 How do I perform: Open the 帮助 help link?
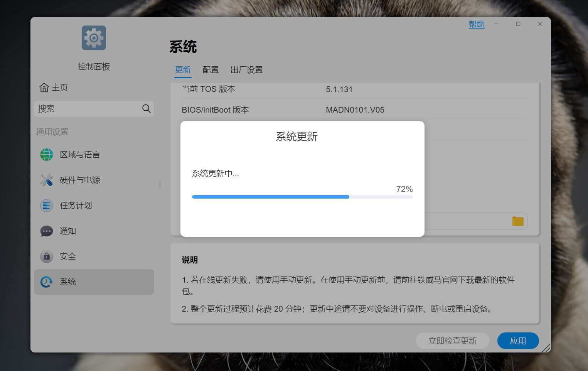(477, 24)
